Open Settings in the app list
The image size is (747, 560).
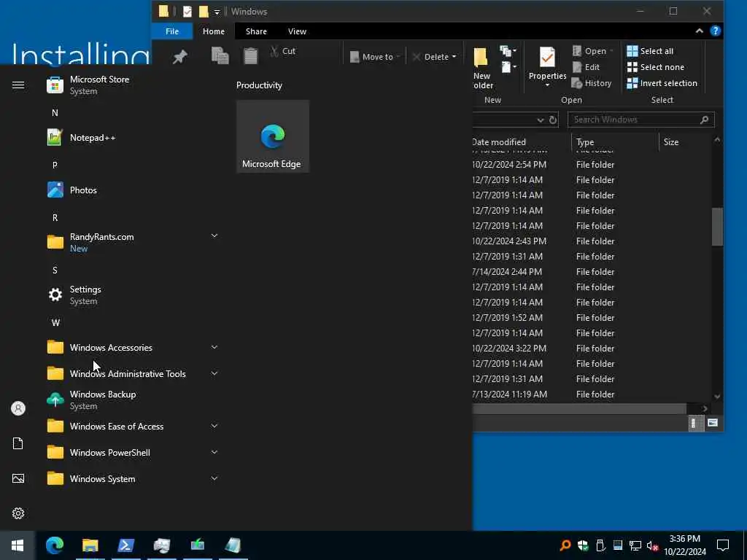click(133, 295)
